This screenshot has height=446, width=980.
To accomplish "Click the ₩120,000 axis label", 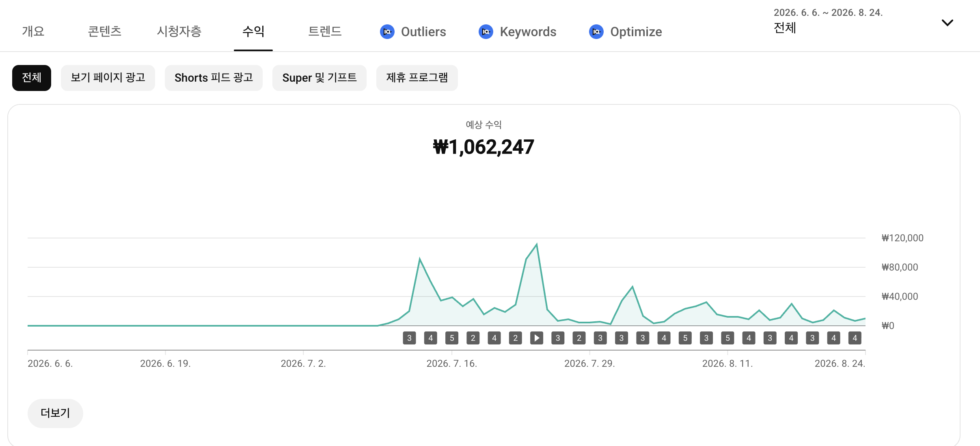I will pos(902,238).
